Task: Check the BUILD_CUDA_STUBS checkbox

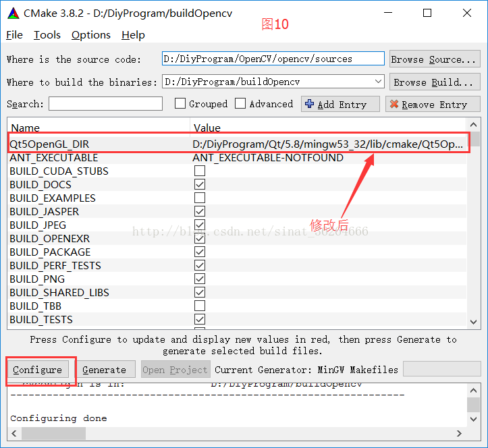Action: (200, 171)
